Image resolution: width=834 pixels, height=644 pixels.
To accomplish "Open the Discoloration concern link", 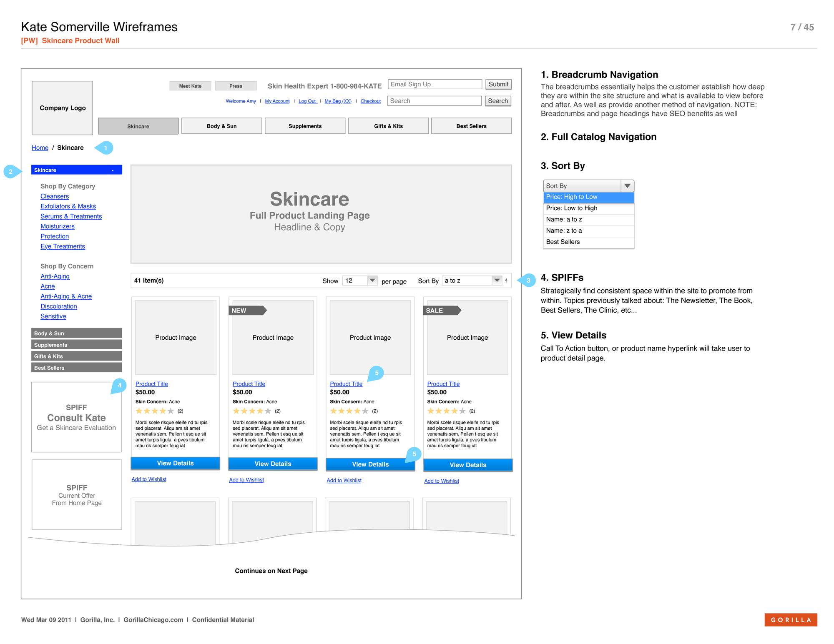I will tap(59, 306).
